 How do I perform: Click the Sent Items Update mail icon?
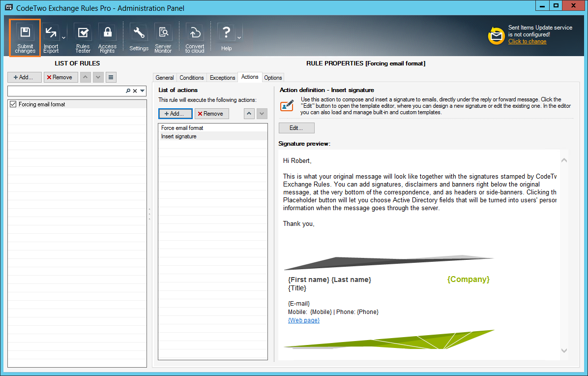pyautogui.click(x=496, y=36)
